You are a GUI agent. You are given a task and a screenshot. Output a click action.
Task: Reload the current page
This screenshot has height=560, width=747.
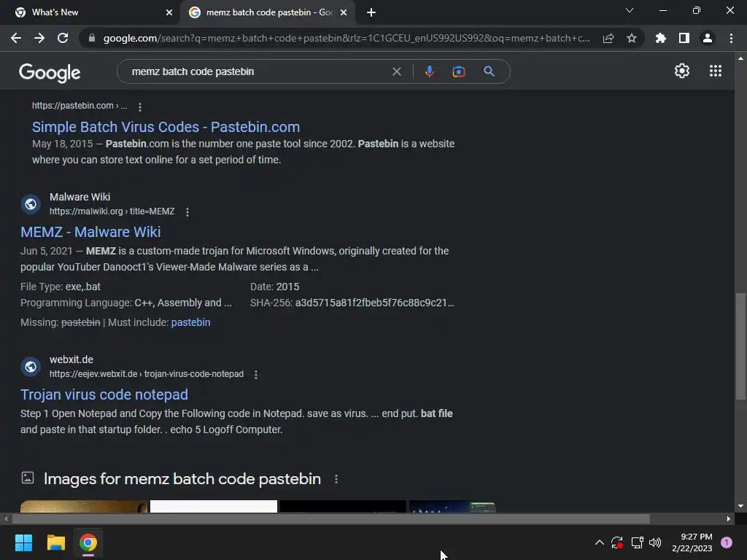pyautogui.click(x=63, y=38)
